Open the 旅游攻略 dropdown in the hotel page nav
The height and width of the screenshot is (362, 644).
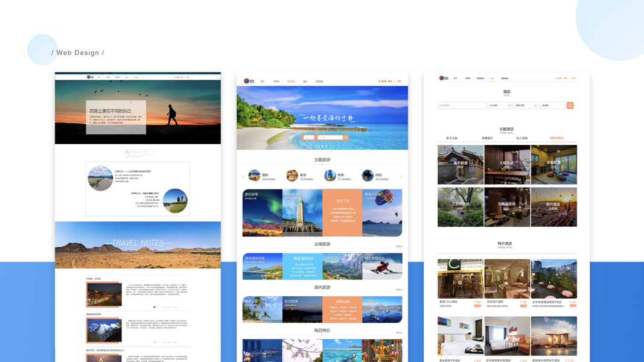point(480,78)
